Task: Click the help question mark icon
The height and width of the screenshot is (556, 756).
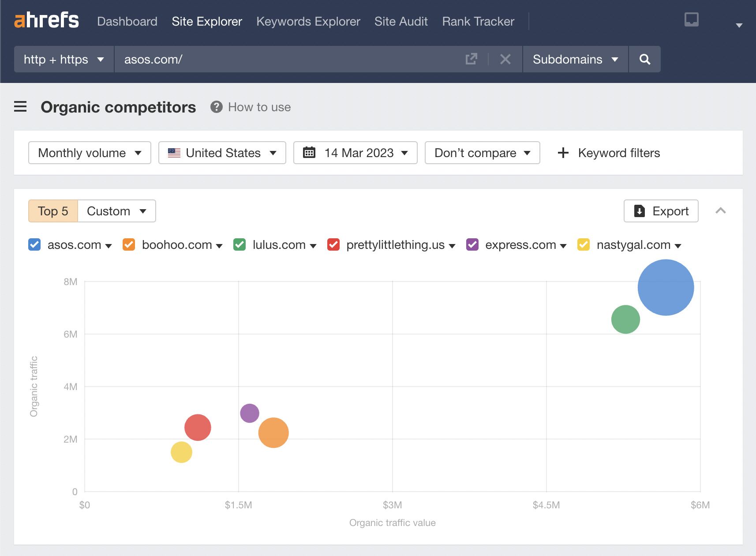Action: pyautogui.click(x=216, y=107)
